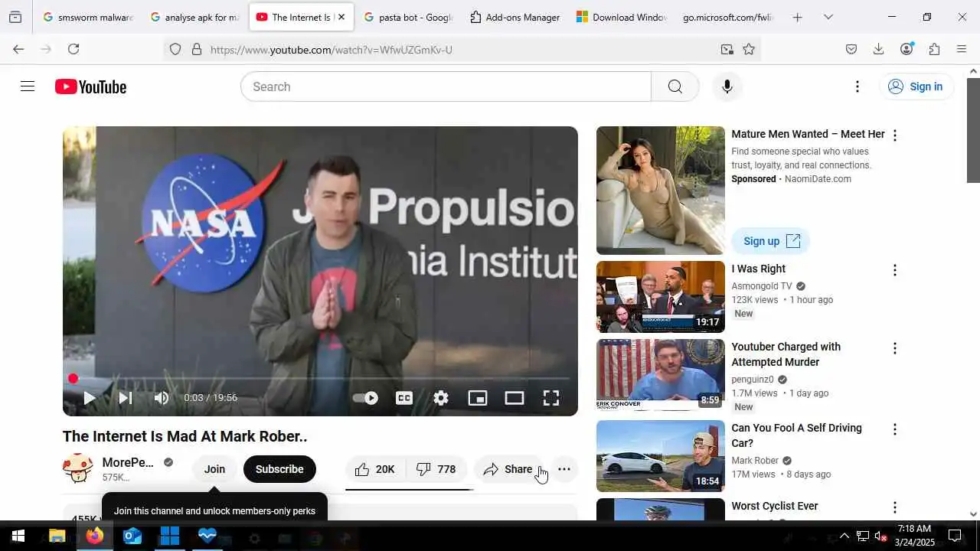Switch to the Download Windows tab
This screenshot has width=980, height=551.
pos(621,17)
